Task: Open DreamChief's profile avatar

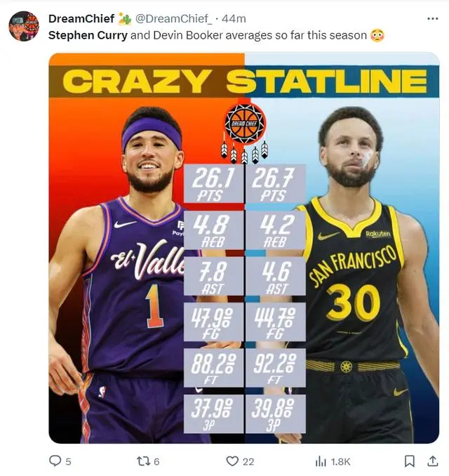Action: [23, 26]
